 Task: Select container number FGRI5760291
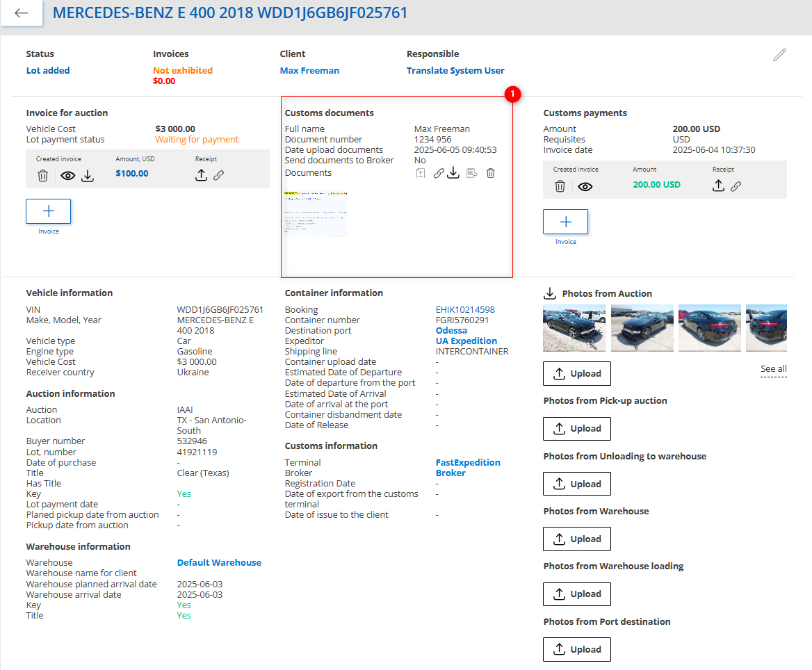tap(462, 320)
